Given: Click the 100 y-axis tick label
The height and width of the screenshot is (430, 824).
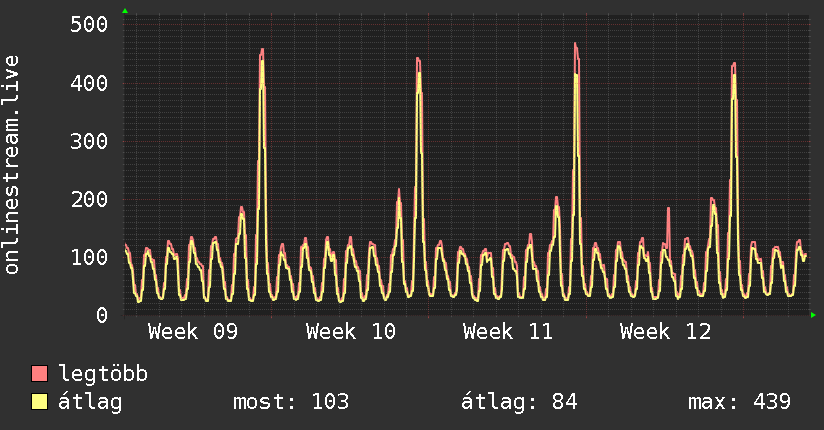Looking at the screenshot, I should (x=89, y=258).
